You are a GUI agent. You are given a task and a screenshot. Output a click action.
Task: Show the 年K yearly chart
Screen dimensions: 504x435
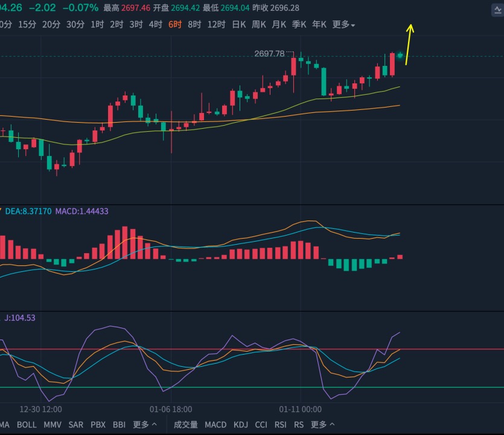(319, 24)
